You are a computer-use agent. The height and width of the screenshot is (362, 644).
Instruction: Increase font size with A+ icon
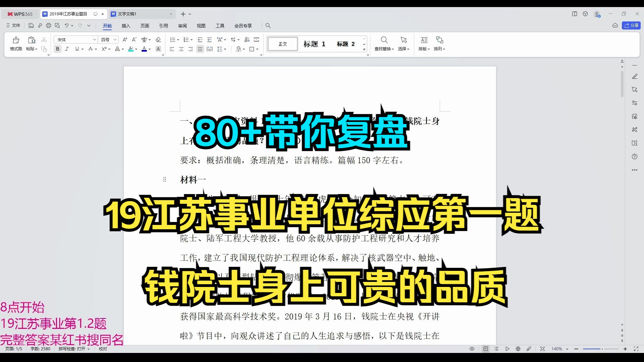point(125,40)
